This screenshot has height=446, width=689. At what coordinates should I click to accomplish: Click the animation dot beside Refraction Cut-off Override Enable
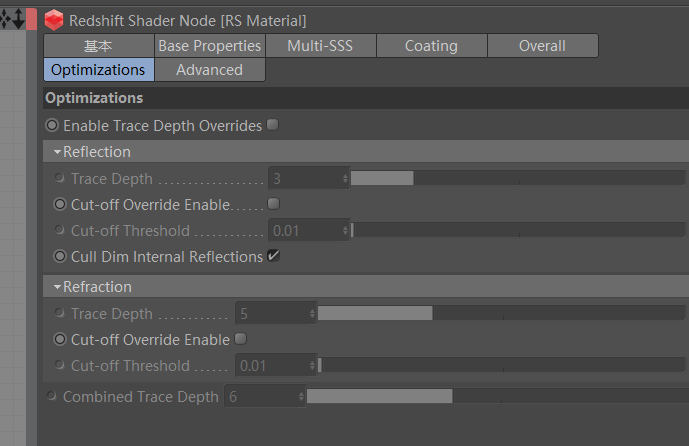59,340
